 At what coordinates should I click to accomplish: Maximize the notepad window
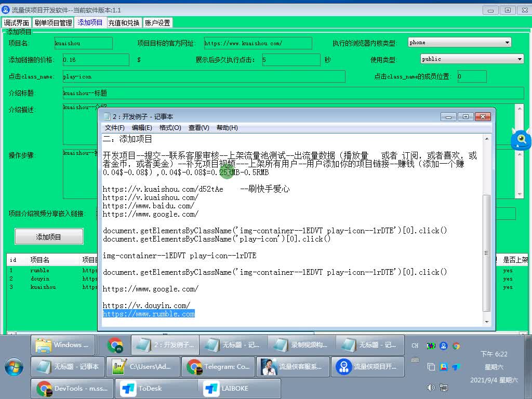tap(465, 117)
